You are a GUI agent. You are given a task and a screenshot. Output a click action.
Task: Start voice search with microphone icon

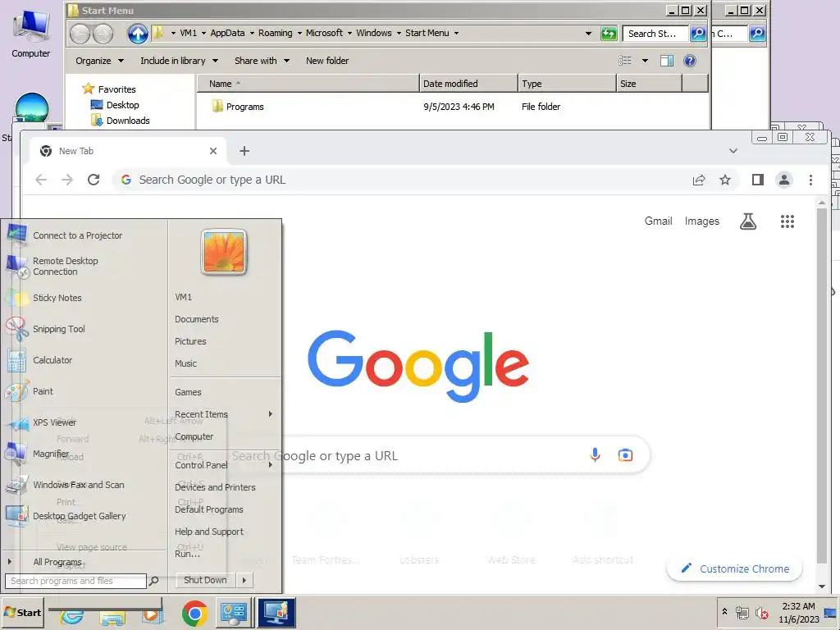coord(595,455)
